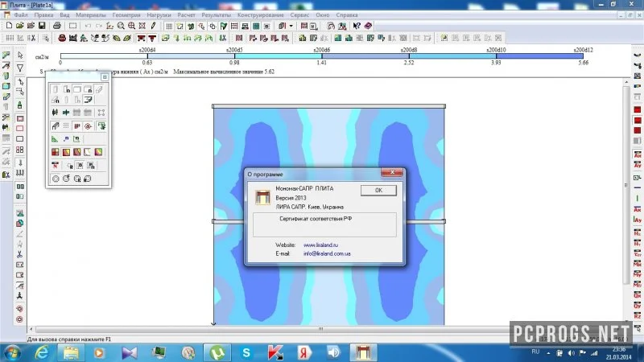This screenshot has height=362, width=644.
Task: Create a new file with toolbar icon
Action: point(9,26)
